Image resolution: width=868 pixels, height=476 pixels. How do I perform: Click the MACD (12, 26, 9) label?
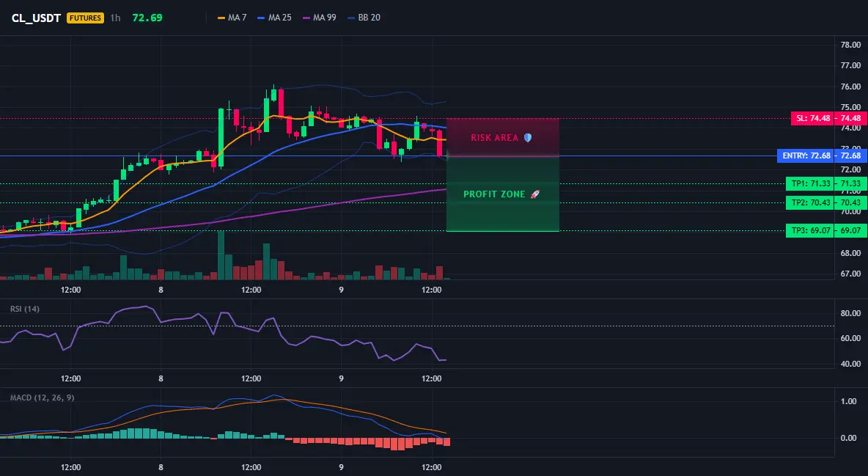click(x=42, y=398)
